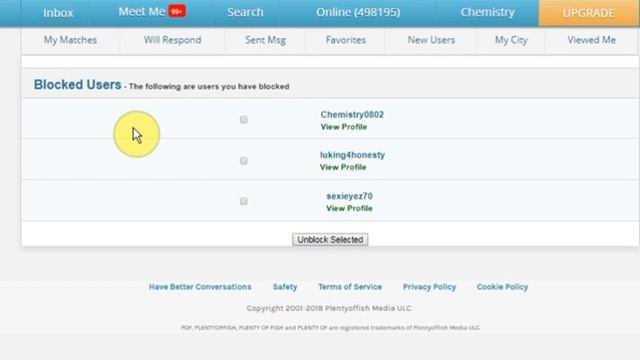Select the Copyright 2001-2018 Plentyoffish Media ULC text
The width and height of the screenshot is (640, 360).
point(329,308)
